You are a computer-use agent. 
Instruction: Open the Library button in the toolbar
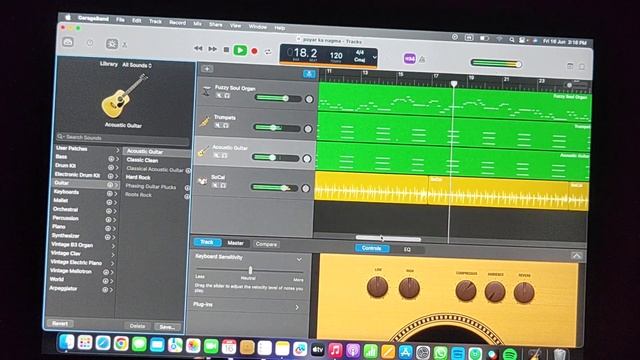click(x=68, y=42)
